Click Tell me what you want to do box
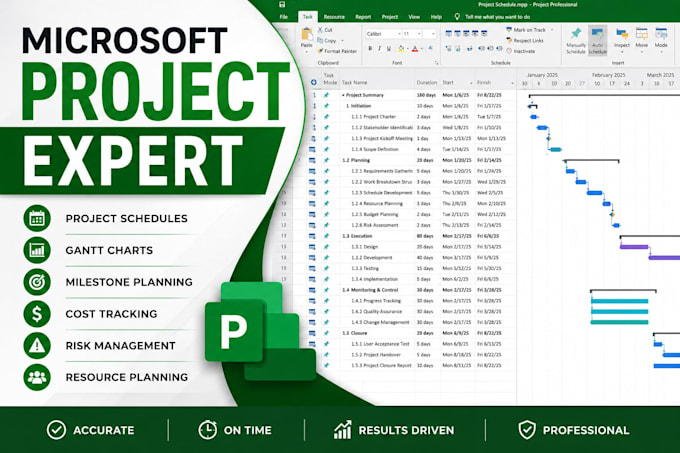Image resolution: width=680 pixels, height=453 pixels. [x=497, y=17]
